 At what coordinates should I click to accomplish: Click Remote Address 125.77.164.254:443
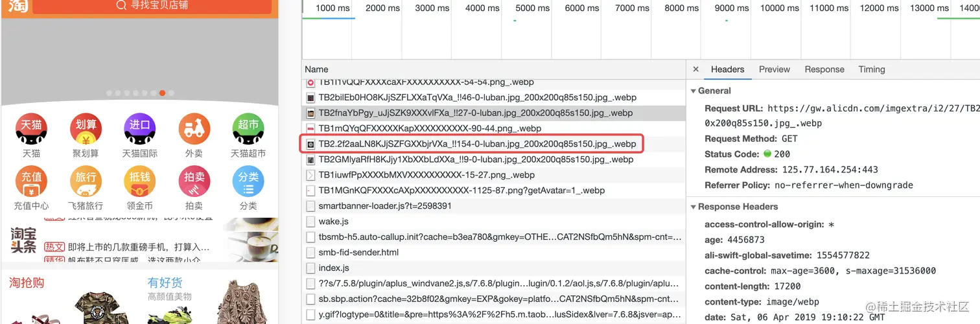(830, 170)
